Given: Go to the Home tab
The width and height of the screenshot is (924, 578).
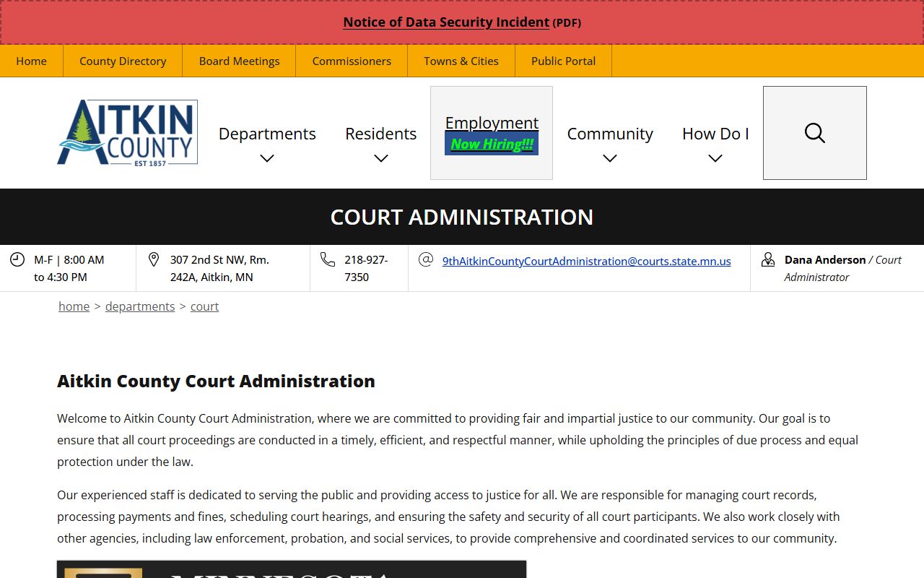Looking at the screenshot, I should 32,61.
